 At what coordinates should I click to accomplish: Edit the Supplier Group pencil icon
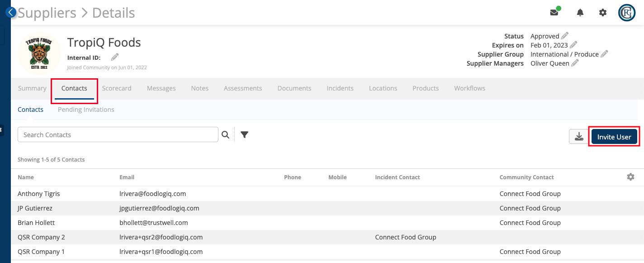[x=604, y=54]
